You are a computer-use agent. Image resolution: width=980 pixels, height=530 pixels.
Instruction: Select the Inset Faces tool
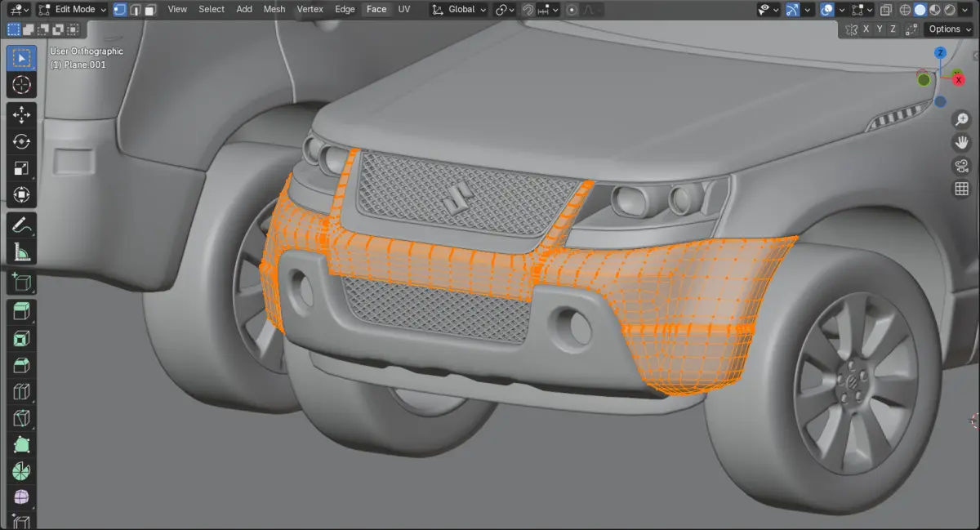[x=22, y=338]
